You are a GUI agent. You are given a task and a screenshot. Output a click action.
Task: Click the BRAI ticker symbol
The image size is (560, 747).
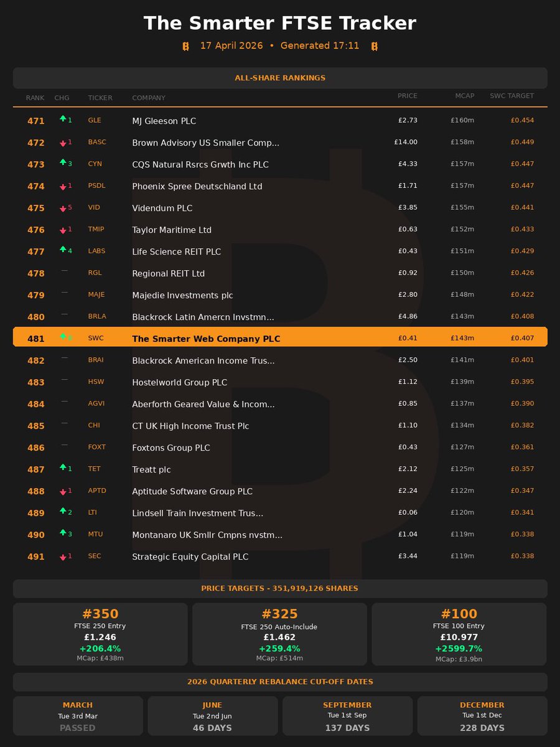click(x=96, y=360)
